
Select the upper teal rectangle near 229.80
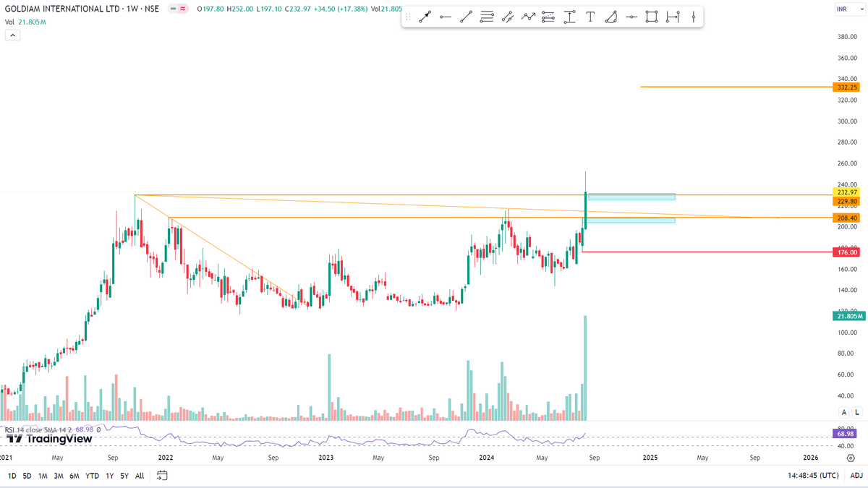[x=631, y=197]
